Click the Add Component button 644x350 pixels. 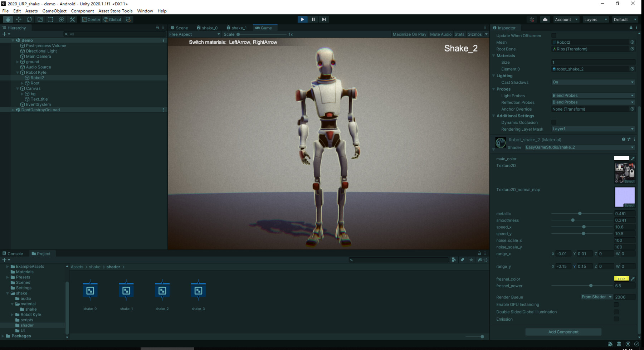pos(563,332)
